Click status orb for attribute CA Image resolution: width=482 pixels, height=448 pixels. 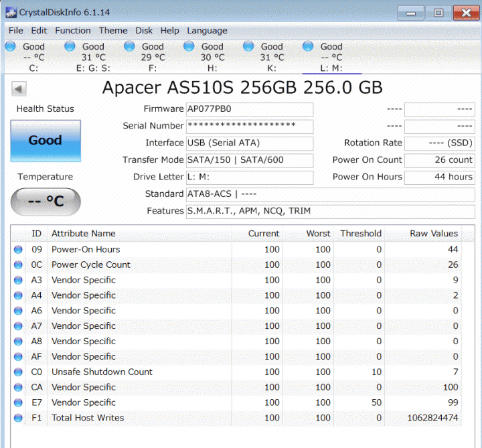coord(18,387)
